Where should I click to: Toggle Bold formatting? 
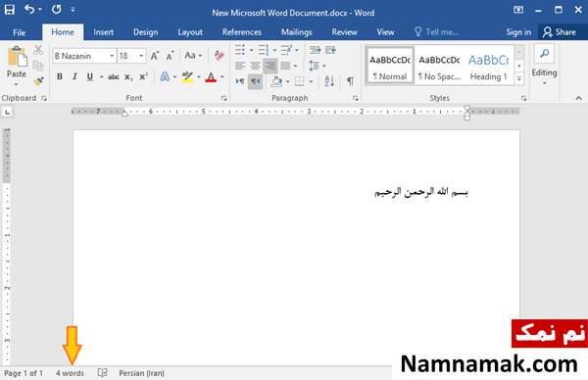60,76
